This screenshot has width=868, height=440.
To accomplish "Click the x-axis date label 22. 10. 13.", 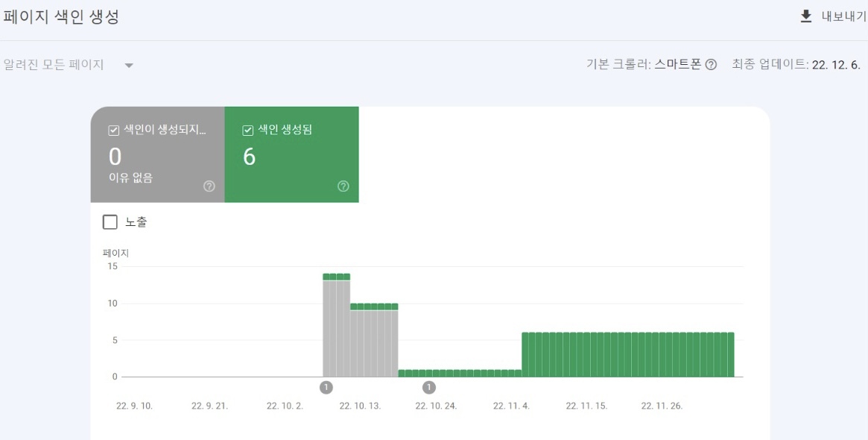I will click(360, 406).
